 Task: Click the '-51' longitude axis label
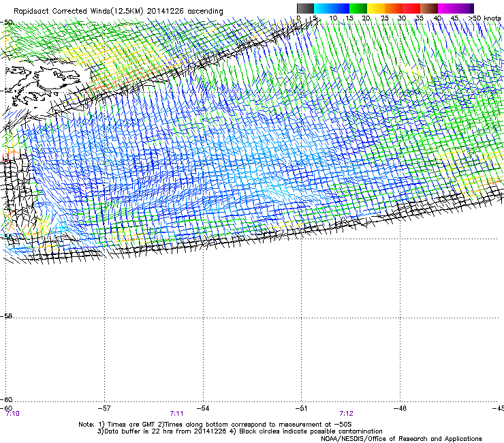(301, 408)
